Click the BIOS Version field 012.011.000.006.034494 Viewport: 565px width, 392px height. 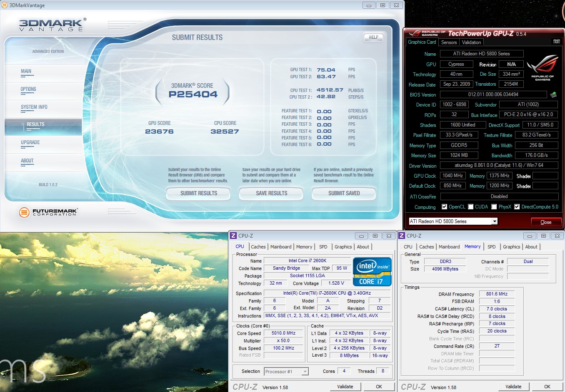tap(493, 94)
